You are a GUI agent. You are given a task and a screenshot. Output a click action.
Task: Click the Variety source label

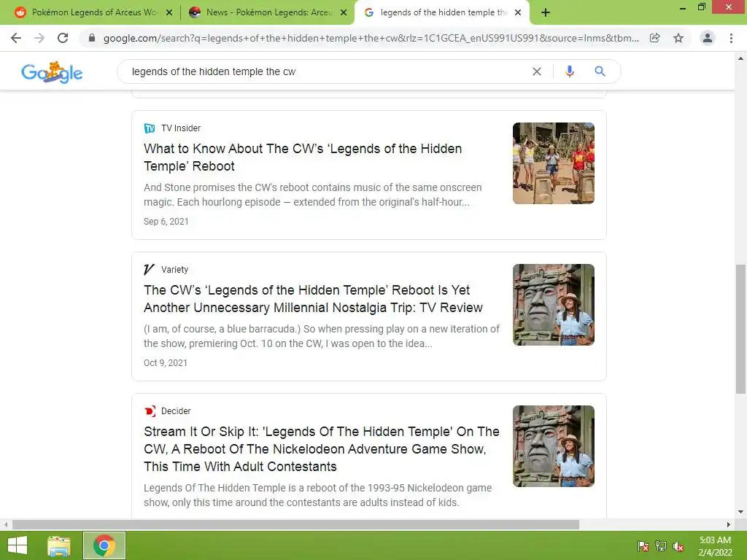click(174, 270)
